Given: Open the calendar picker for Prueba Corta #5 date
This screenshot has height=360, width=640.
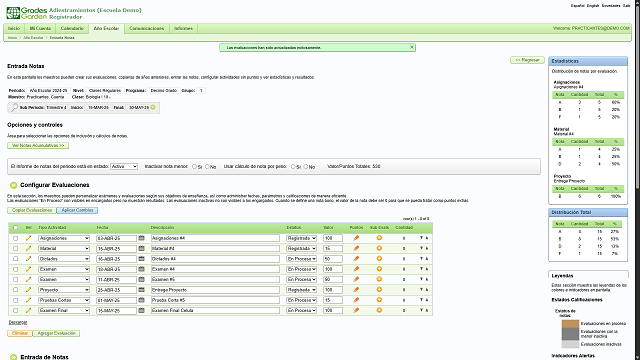Looking at the screenshot, I should click(x=142, y=300).
